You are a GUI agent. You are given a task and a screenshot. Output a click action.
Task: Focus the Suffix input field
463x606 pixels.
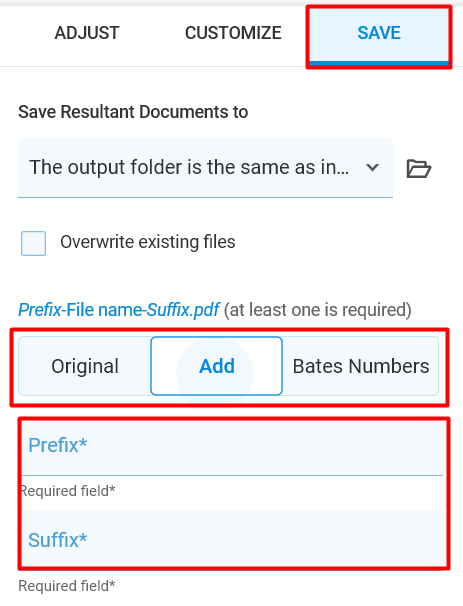coord(232,538)
